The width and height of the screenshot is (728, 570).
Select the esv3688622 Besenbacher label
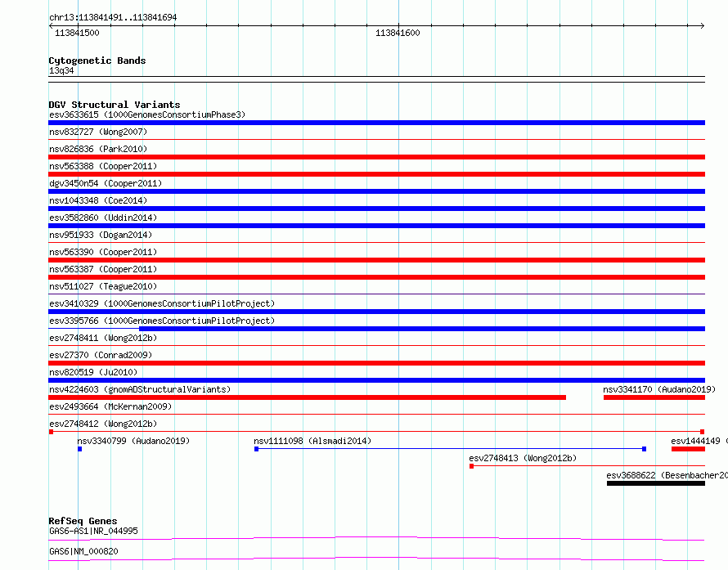point(667,475)
